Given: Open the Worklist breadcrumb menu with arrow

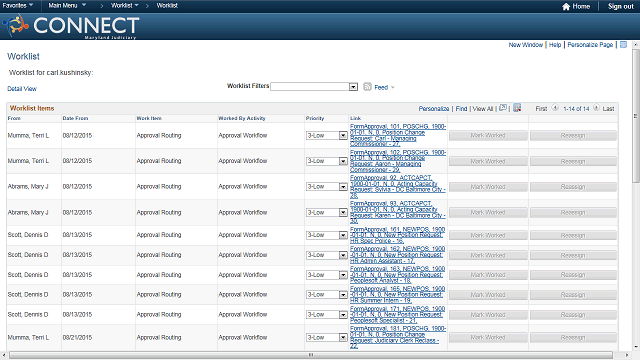Looking at the screenshot, I should (124, 5).
